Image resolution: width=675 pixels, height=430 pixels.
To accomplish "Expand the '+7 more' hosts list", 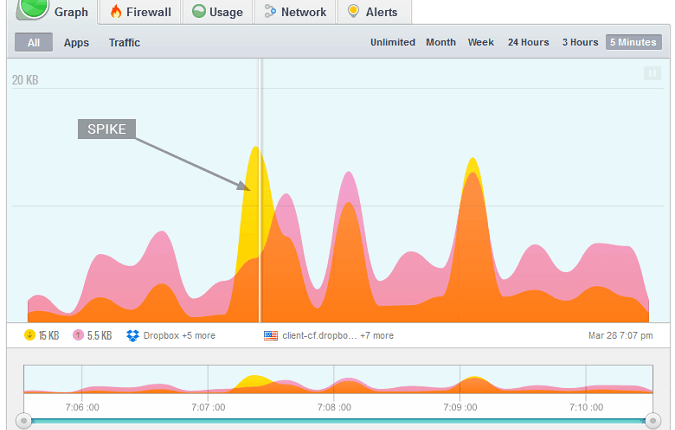I will click(377, 336).
